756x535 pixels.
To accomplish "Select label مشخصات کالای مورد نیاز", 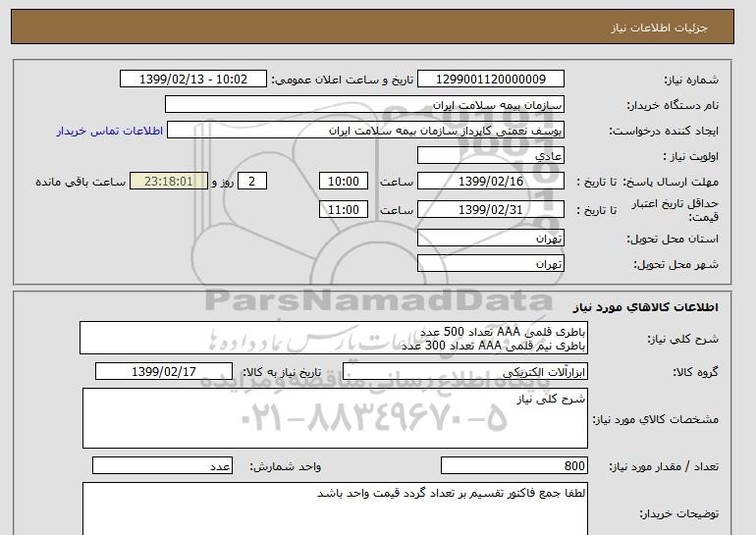I will (655, 419).
